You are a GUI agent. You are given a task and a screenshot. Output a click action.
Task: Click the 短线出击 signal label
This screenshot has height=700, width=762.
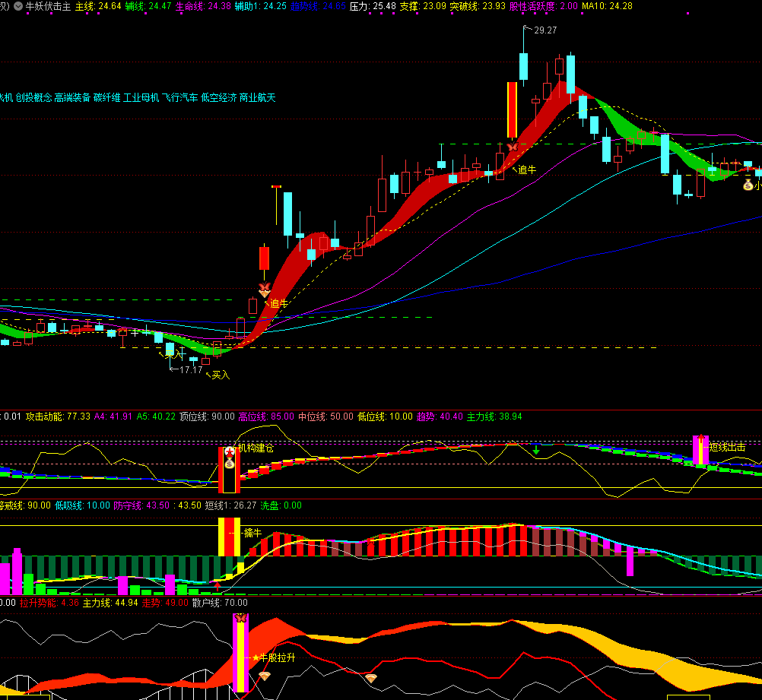[727, 447]
